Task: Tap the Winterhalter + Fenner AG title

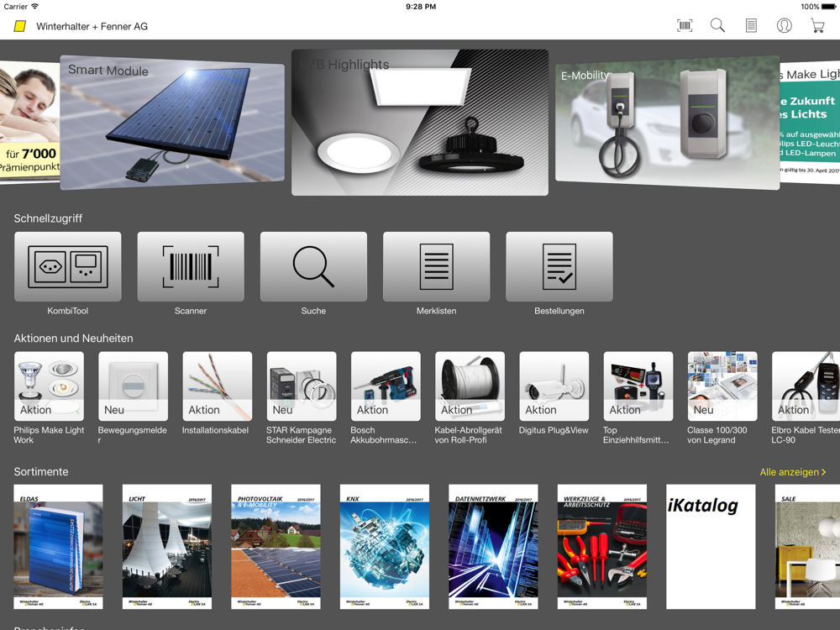Action: click(92, 26)
